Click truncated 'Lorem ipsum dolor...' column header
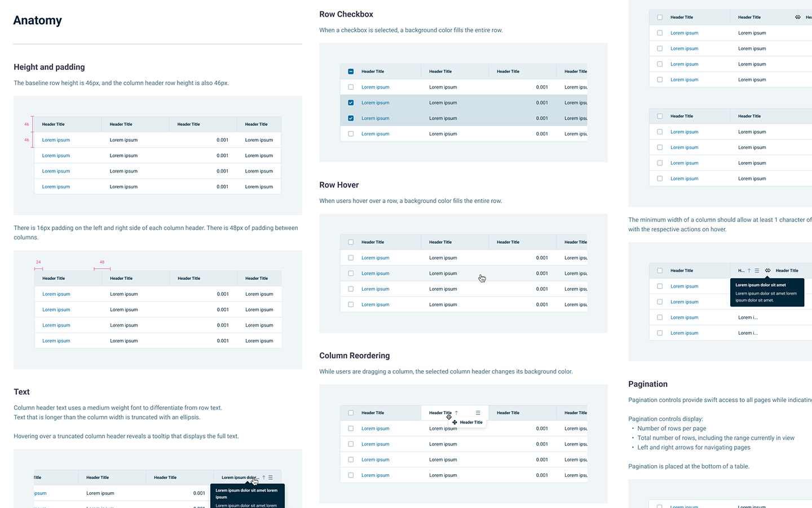This screenshot has height=508, width=812. pos(240,478)
